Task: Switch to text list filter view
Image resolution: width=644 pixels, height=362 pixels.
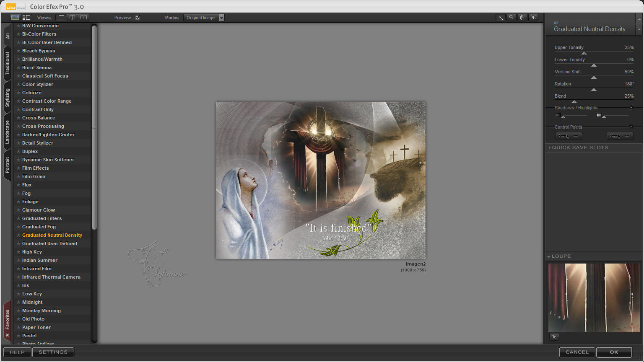Action: [26, 18]
